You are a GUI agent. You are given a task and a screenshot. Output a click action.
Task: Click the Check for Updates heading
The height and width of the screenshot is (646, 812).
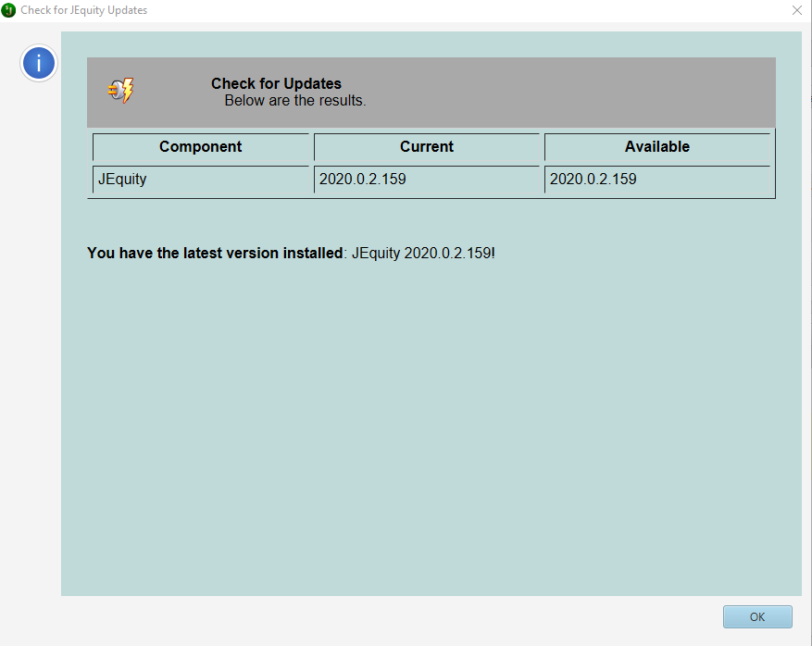[276, 83]
